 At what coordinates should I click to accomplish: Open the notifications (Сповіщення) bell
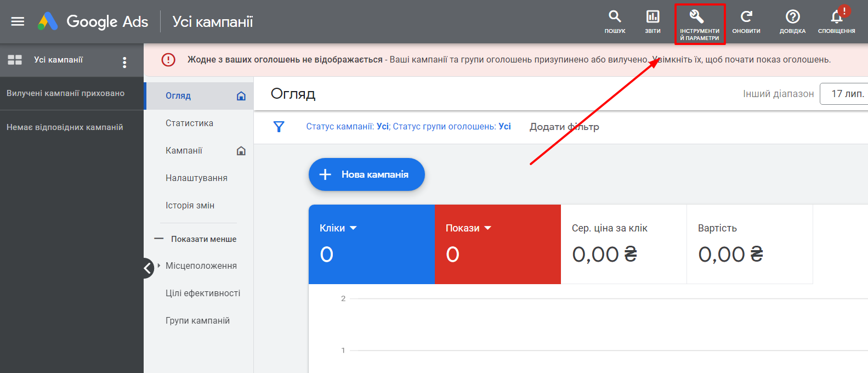(836, 21)
